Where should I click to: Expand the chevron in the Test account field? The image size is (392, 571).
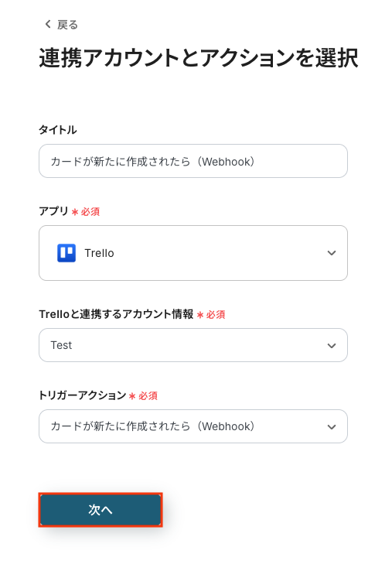pos(331,345)
